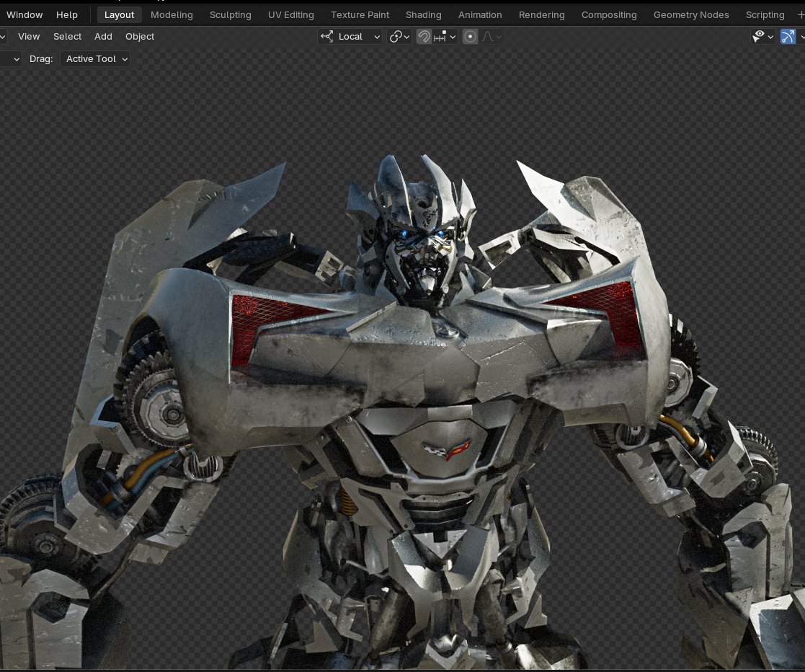The width and height of the screenshot is (805, 672).
Task: Toggle proportional editing circle icon
Action: point(470,37)
